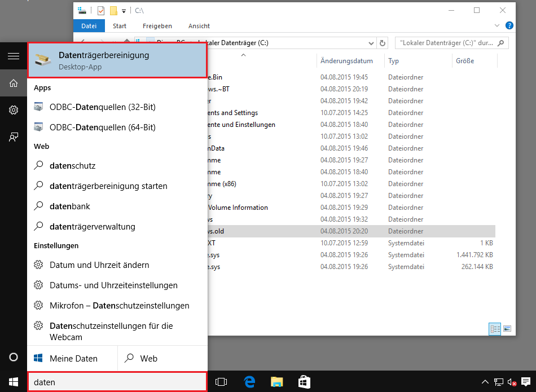Click search icon beside 'datenschutz' suggestion
The width and height of the screenshot is (536, 392).
[x=38, y=165]
